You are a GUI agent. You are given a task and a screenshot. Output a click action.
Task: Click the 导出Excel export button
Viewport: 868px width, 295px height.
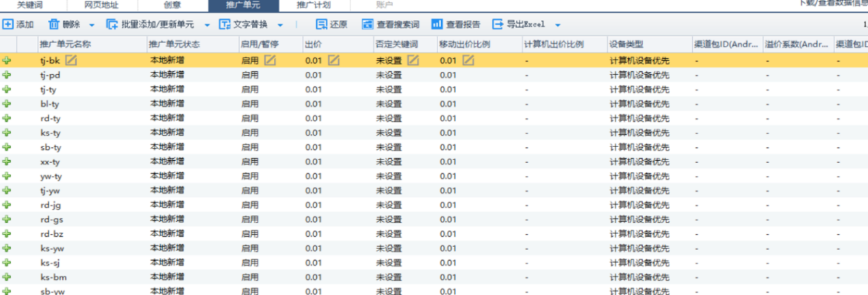[519, 25]
